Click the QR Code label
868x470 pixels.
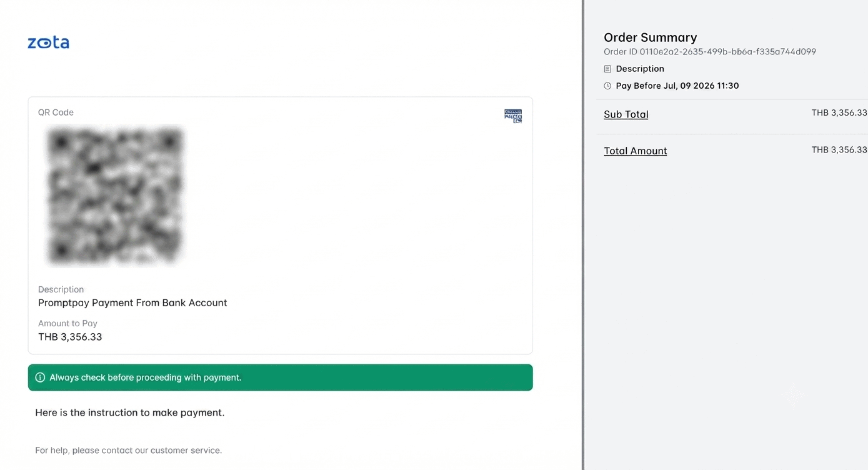tap(56, 112)
